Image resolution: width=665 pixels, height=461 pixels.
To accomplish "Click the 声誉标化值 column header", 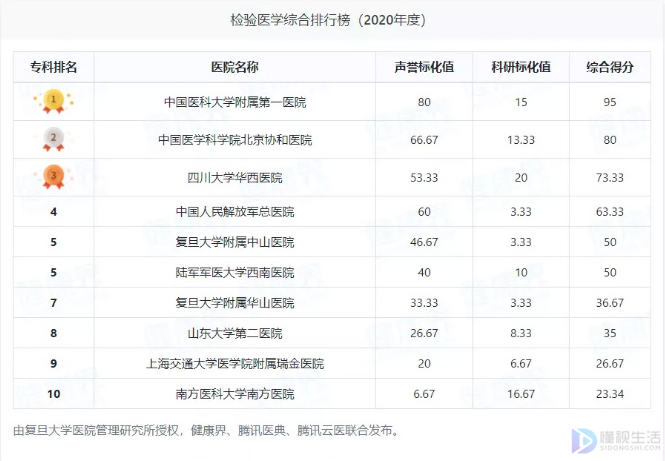I will (x=424, y=67).
